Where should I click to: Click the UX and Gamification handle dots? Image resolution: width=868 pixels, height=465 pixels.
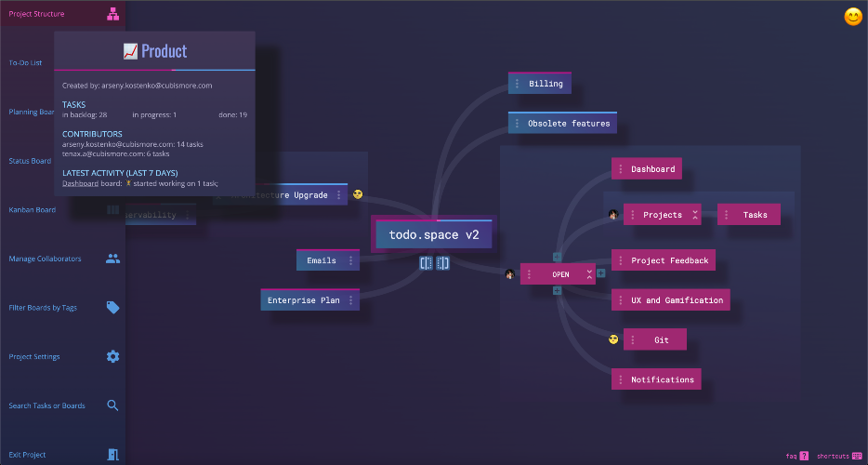tap(620, 299)
